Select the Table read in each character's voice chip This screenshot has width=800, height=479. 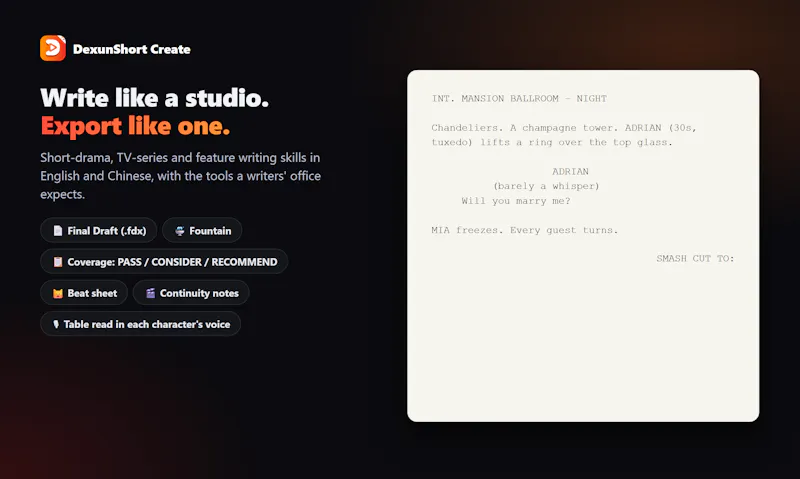click(140, 324)
